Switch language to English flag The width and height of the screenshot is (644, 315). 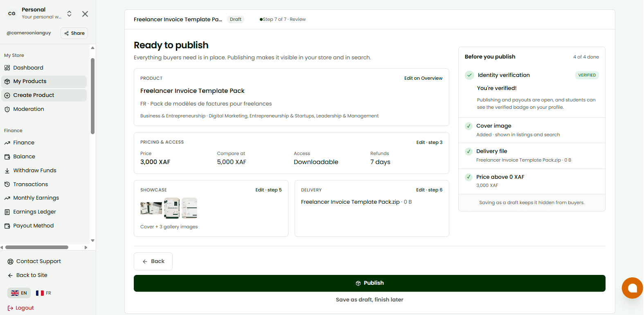coord(19,293)
